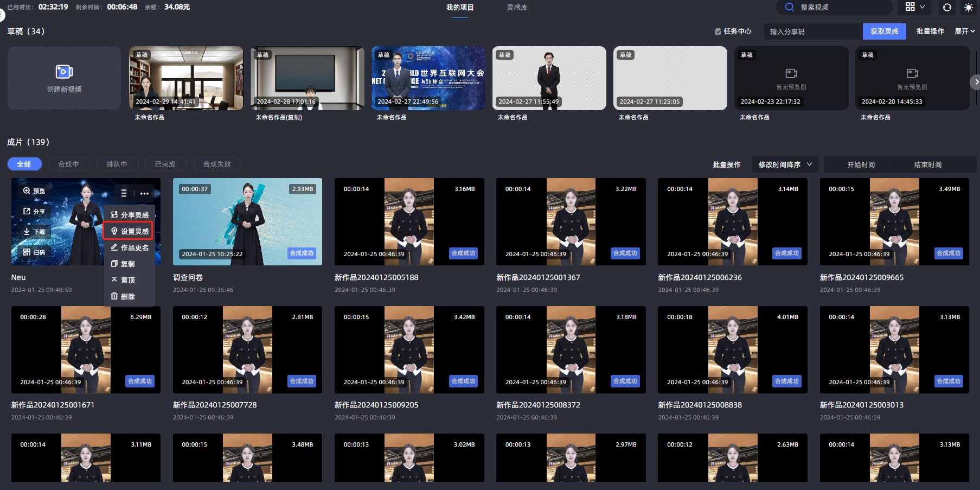Select 分享灵感 from the context menu

tap(130, 215)
